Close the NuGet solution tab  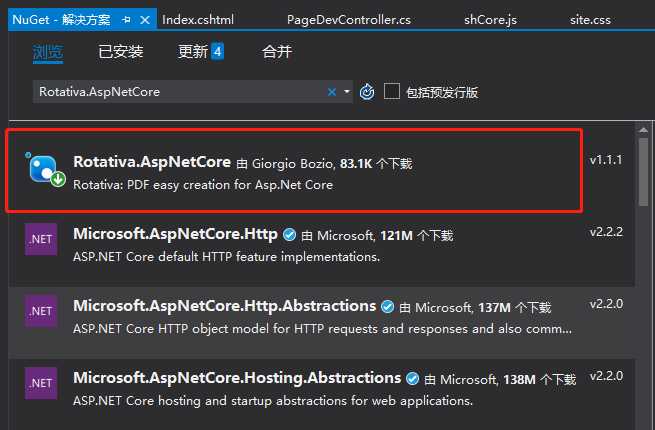(145, 20)
